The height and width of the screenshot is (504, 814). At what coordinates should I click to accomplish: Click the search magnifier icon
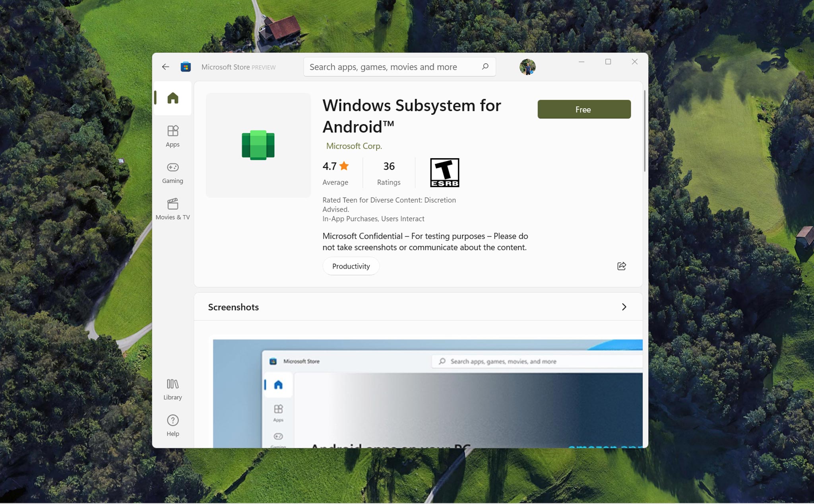[485, 67]
